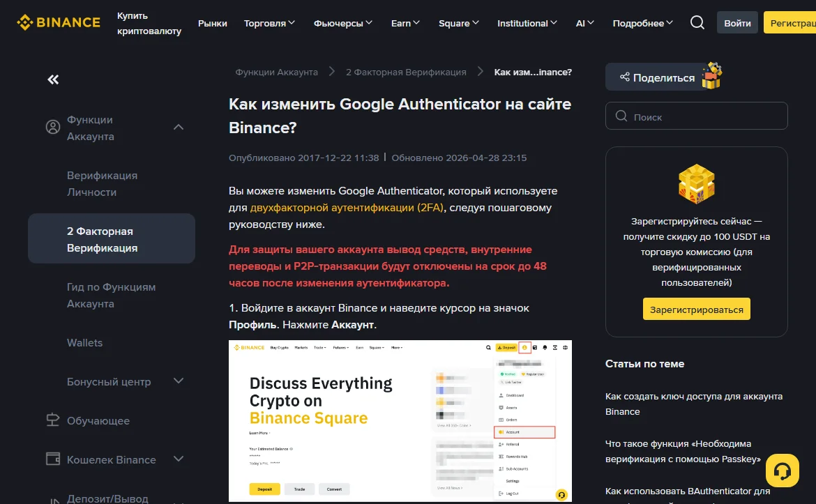816x504 pixels.
Task: Open the AI dropdown menu
Action: pyautogui.click(x=585, y=23)
